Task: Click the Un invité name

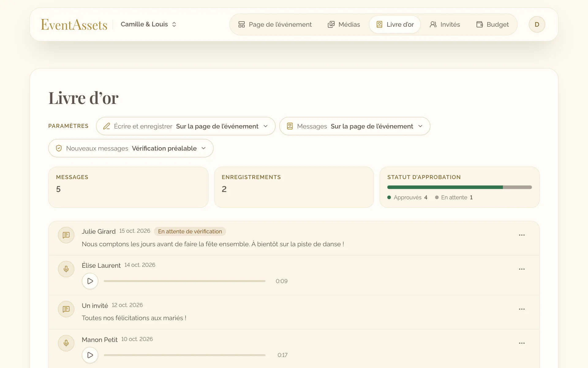Action: (95, 306)
